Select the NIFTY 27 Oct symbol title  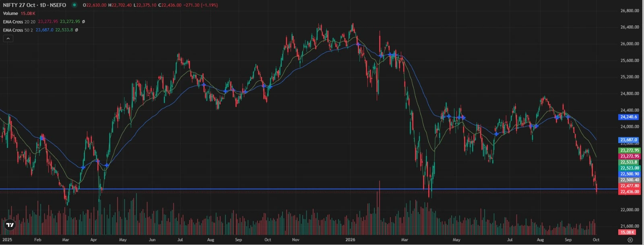[x=35, y=5]
